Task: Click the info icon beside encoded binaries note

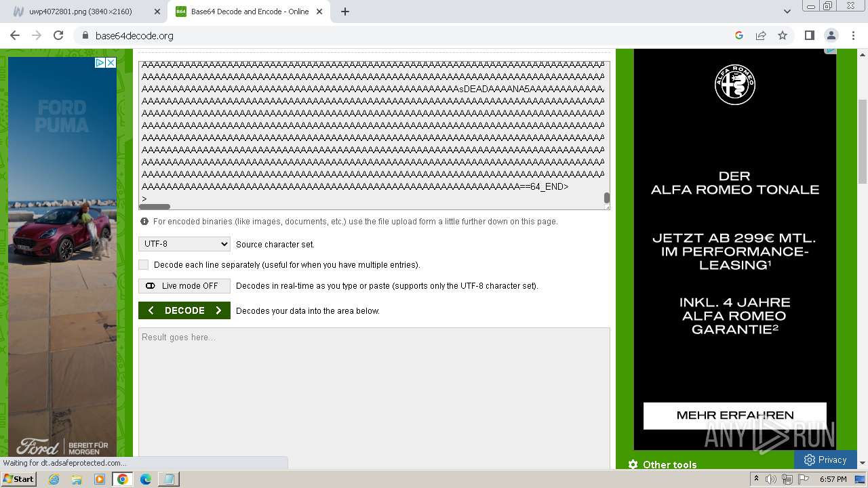Action: coord(144,222)
